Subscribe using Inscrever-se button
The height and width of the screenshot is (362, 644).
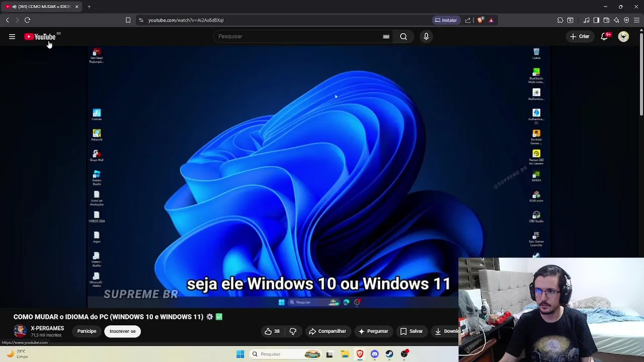pyautogui.click(x=123, y=331)
